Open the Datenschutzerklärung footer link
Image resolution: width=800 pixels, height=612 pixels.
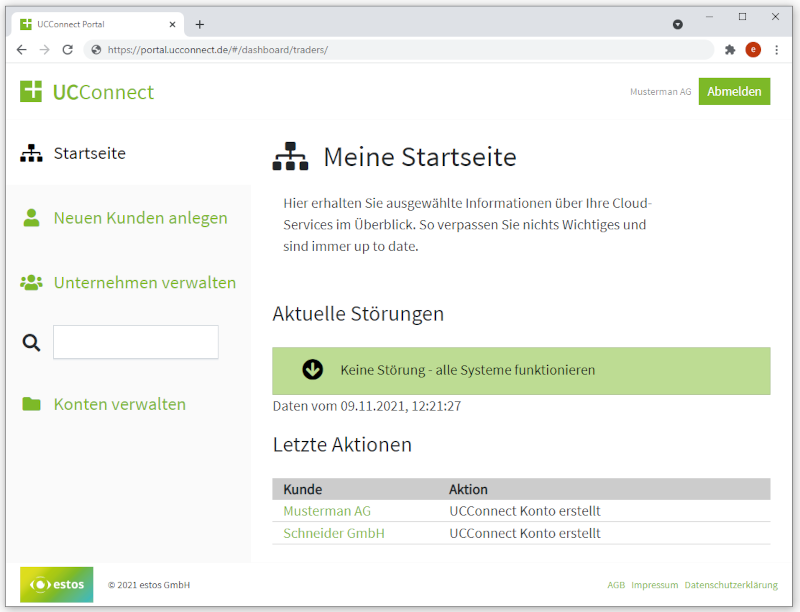(x=730, y=585)
